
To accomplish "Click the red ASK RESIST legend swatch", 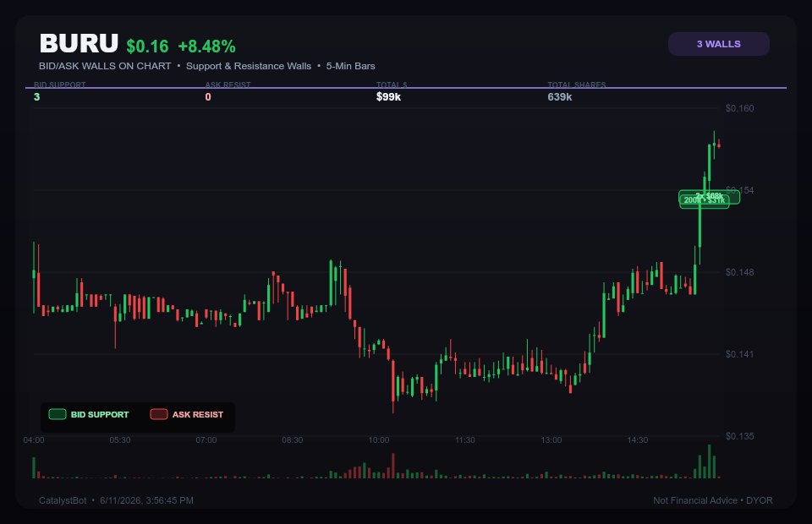I will 159,414.
